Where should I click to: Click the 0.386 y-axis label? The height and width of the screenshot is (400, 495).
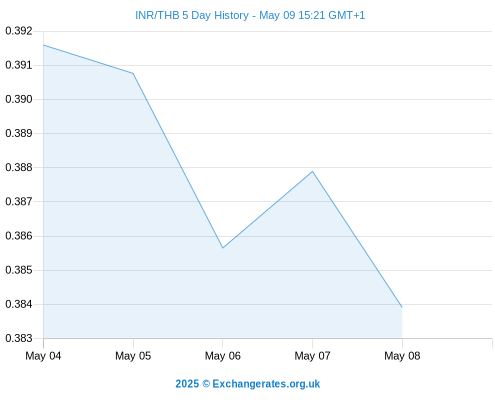coord(19,236)
